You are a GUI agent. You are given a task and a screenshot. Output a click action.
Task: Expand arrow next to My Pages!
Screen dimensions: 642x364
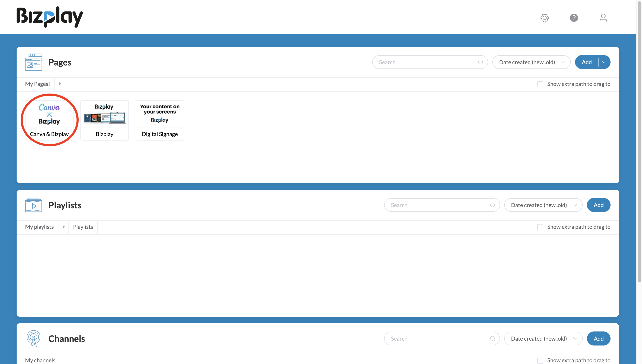point(60,84)
